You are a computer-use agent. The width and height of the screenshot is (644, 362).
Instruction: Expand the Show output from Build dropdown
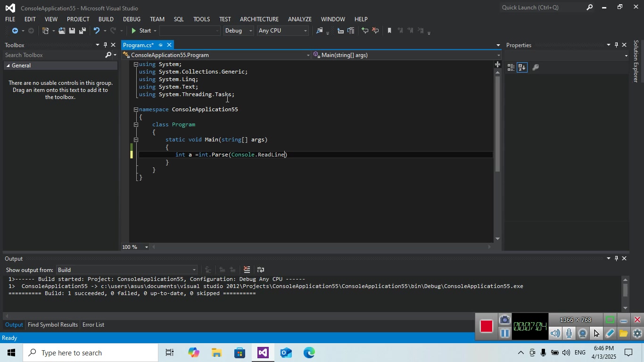(126, 270)
